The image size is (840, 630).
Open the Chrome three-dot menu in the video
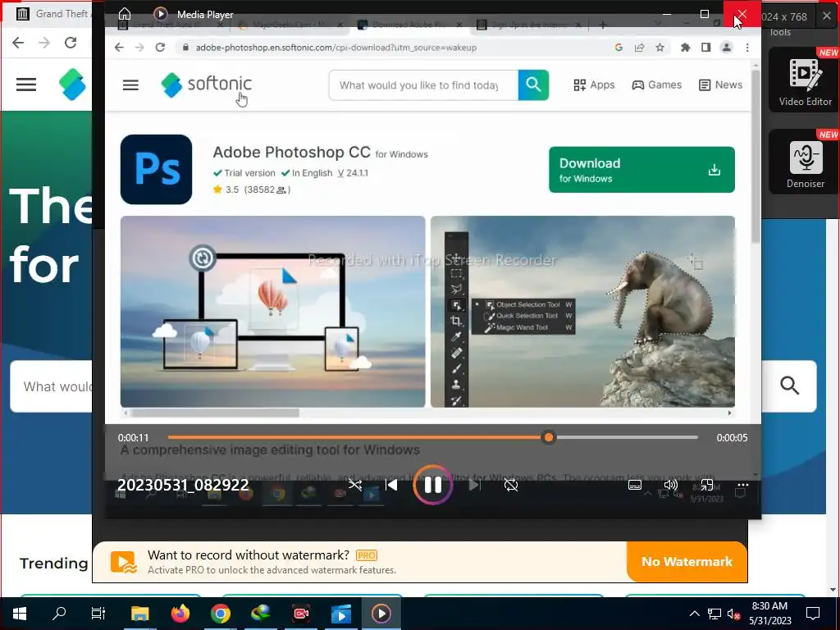click(x=747, y=47)
